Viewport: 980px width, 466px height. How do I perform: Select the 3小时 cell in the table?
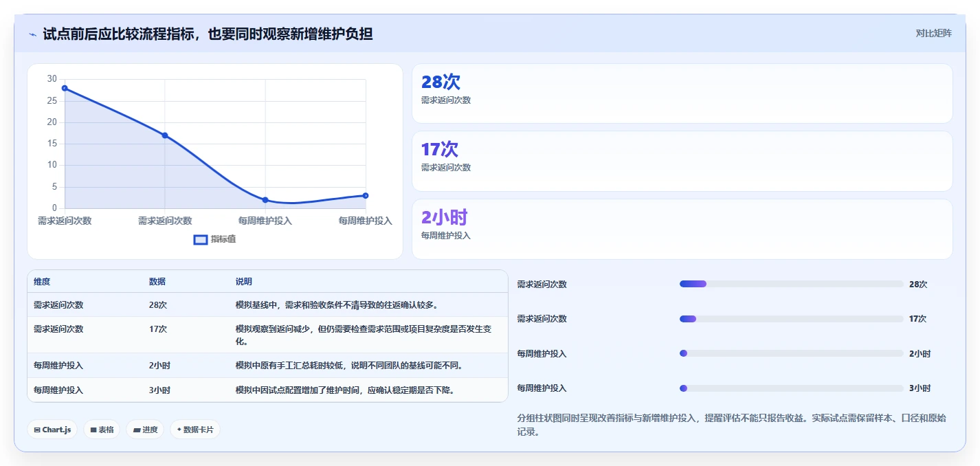[159, 390]
